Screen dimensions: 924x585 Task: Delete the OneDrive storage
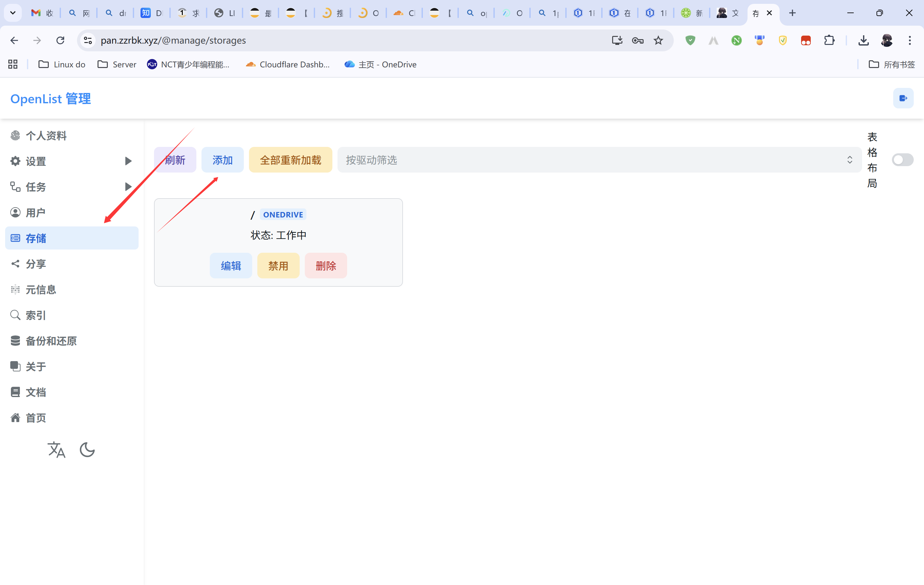[326, 266]
